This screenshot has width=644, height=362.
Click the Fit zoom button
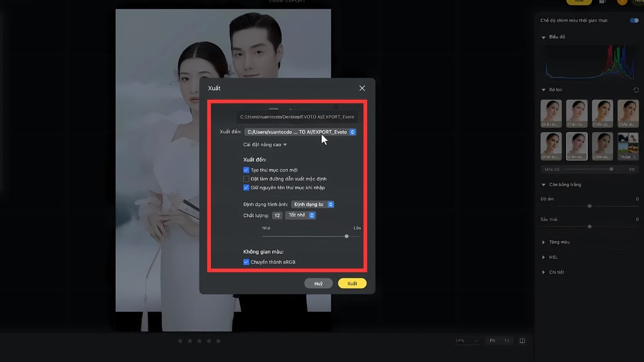492,341
